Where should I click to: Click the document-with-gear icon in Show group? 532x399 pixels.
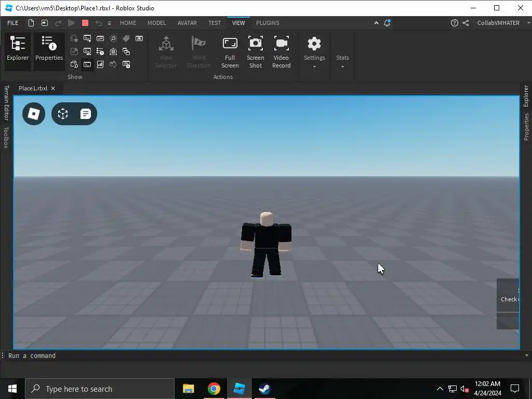pos(74,38)
